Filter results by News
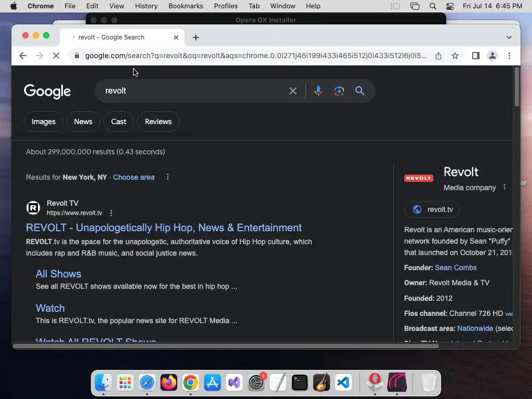 pyautogui.click(x=83, y=122)
